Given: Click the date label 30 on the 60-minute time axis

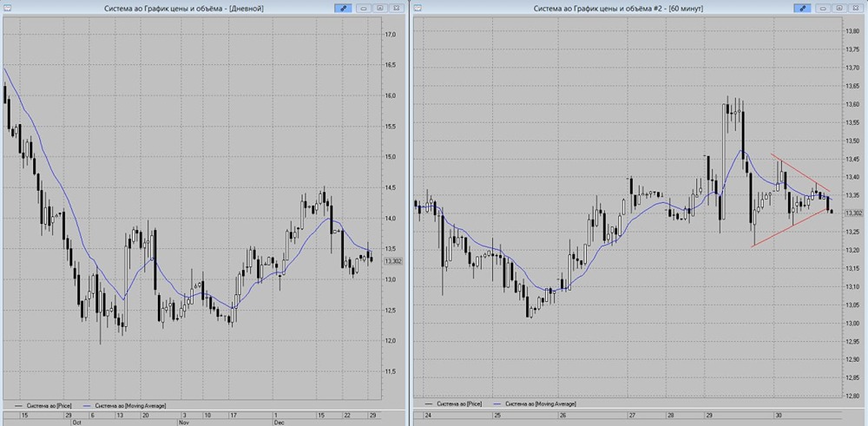Looking at the screenshot, I should point(778,415).
